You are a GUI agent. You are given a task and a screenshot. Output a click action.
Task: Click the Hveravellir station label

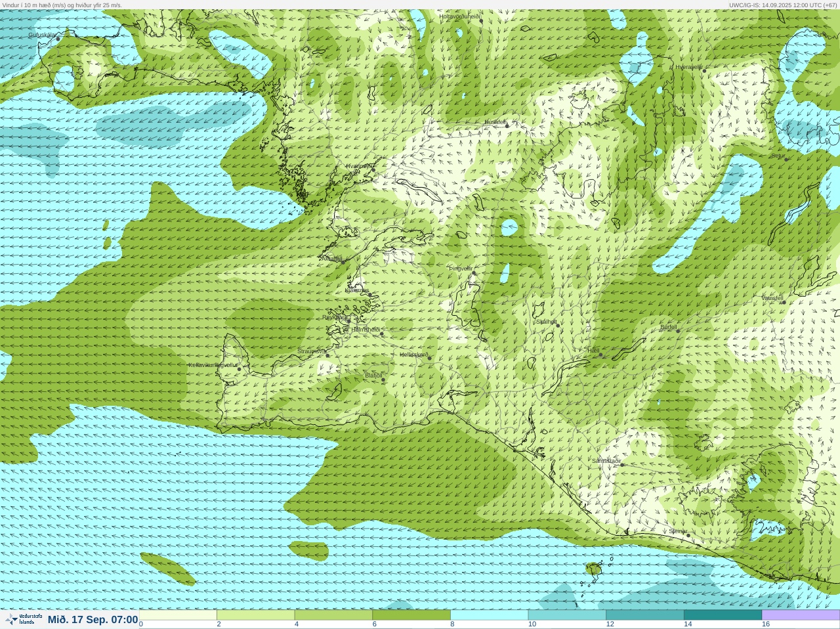[689, 67]
